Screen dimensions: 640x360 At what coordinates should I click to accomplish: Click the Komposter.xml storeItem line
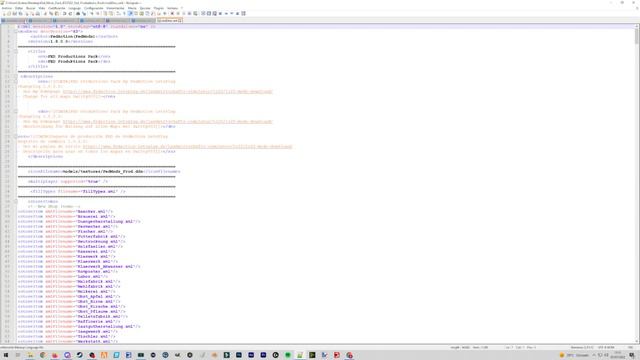[x=68, y=271]
